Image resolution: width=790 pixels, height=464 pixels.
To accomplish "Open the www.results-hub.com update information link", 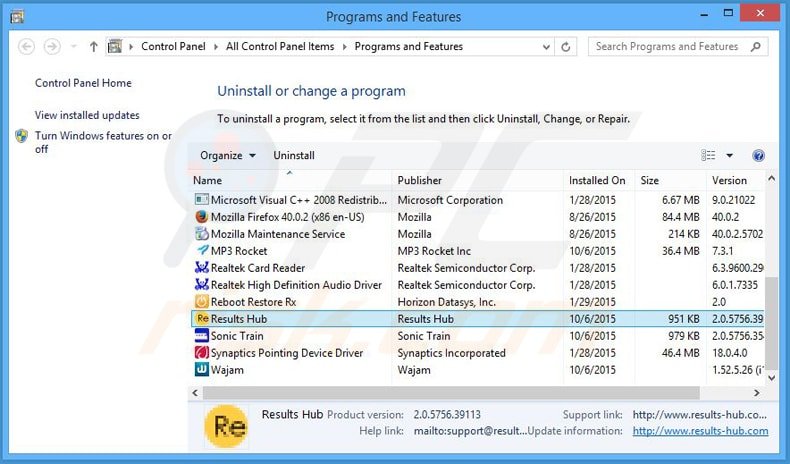I will click(x=700, y=431).
